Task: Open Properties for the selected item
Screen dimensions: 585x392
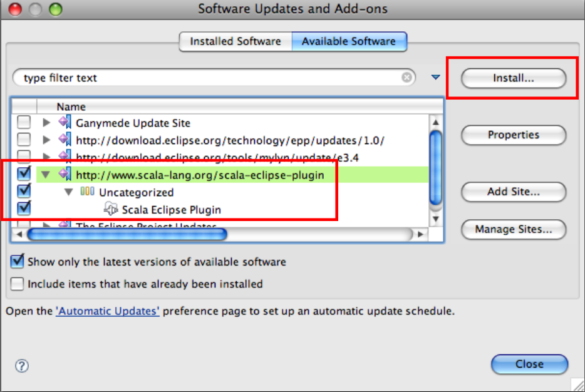Action: 514,135
